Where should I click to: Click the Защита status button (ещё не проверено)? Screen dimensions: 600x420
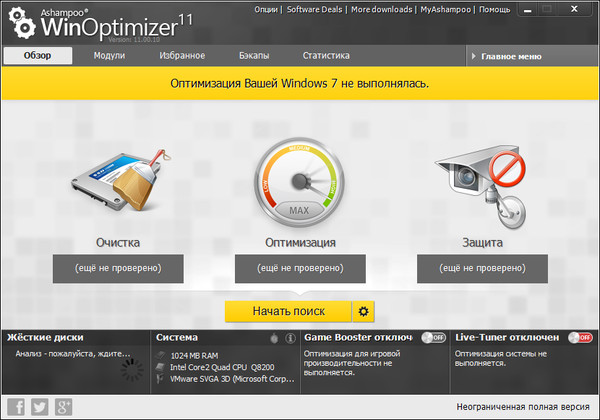click(x=483, y=269)
